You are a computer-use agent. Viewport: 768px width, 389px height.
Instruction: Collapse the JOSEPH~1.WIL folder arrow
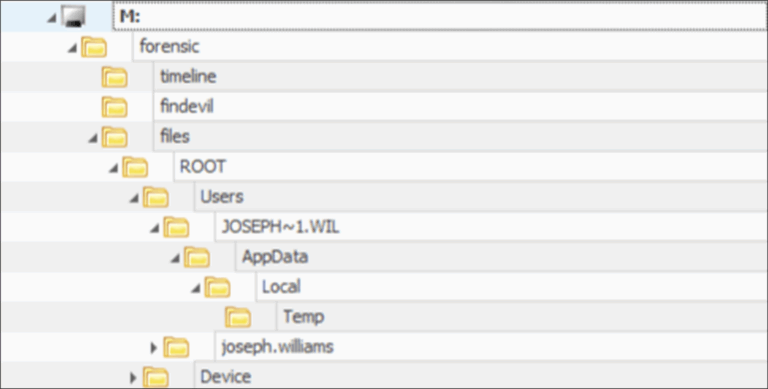click(155, 229)
